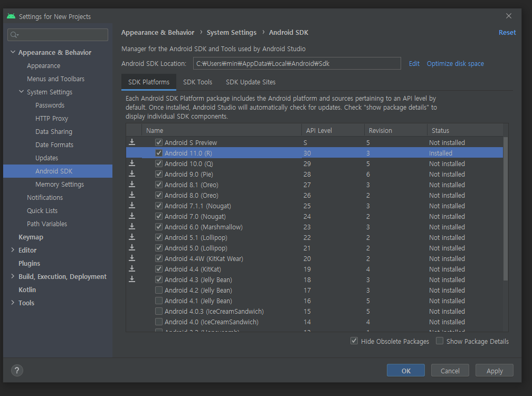The width and height of the screenshot is (532, 396).
Task: Open Path Variables settings
Action: (47, 224)
